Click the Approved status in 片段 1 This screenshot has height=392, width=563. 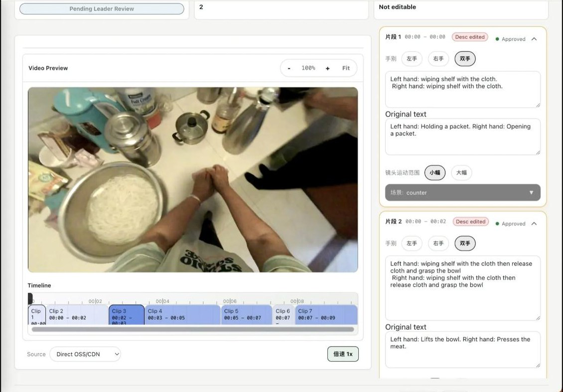(510, 39)
